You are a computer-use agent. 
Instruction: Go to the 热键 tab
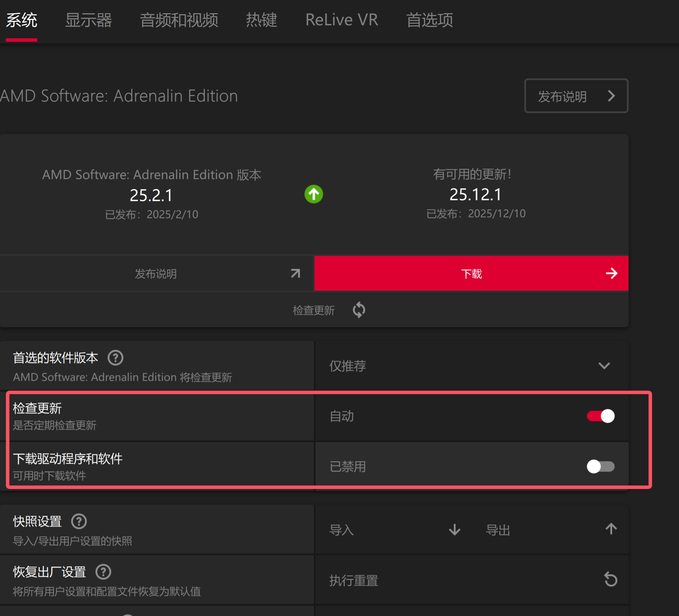262,20
